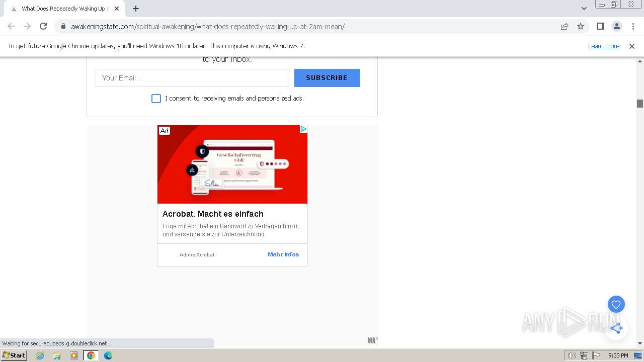
Task: Close the awakeningstate tab
Action: click(x=117, y=9)
